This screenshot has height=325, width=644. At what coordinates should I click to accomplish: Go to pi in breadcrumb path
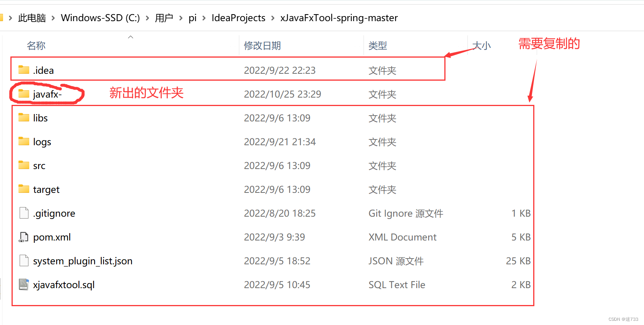[x=192, y=18]
